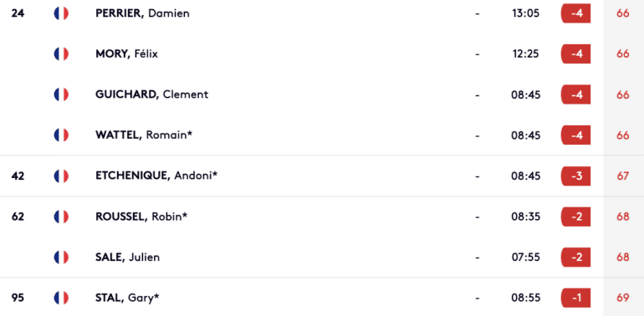Click the -3 score badge for ETCHENIQUE
This screenshot has height=316, width=644.
pyautogui.click(x=575, y=176)
